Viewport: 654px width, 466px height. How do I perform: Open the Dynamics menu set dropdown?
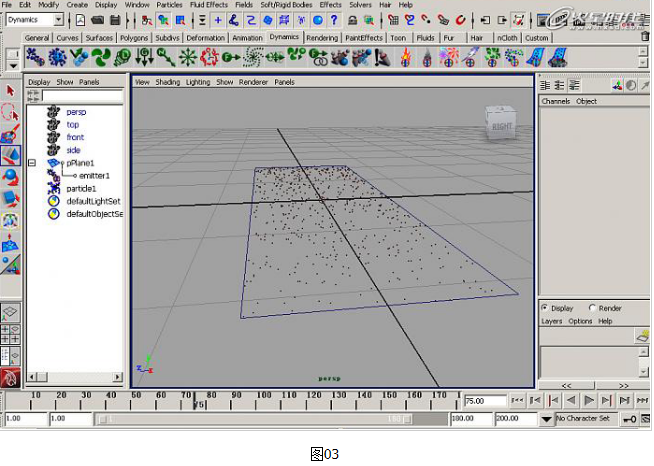(59, 20)
